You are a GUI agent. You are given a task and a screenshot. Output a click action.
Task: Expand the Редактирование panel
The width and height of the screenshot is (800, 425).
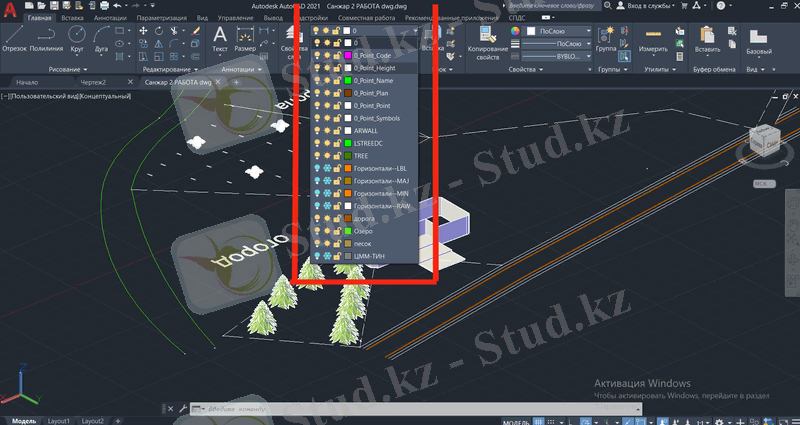coord(170,69)
